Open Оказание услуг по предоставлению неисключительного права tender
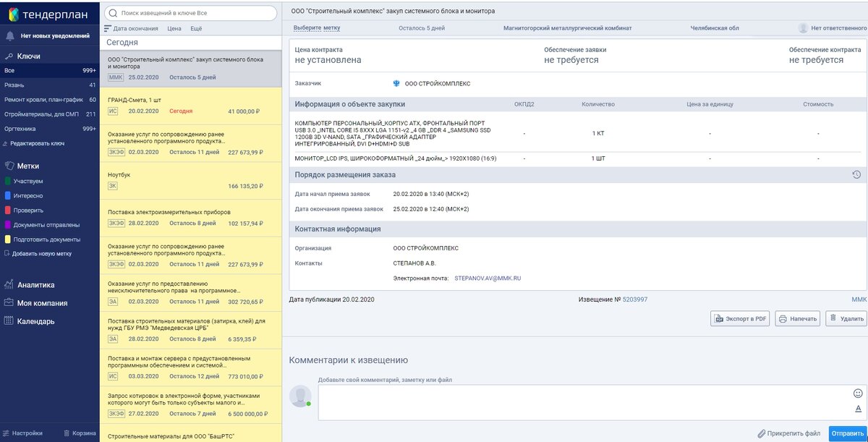The width and height of the screenshot is (868, 442). (x=191, y=292)
